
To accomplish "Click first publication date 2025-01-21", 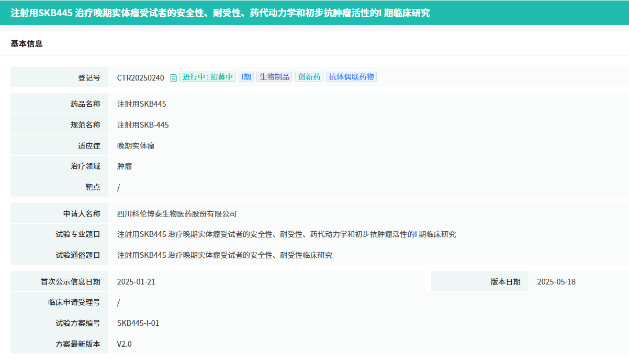I will click(136, 282).
